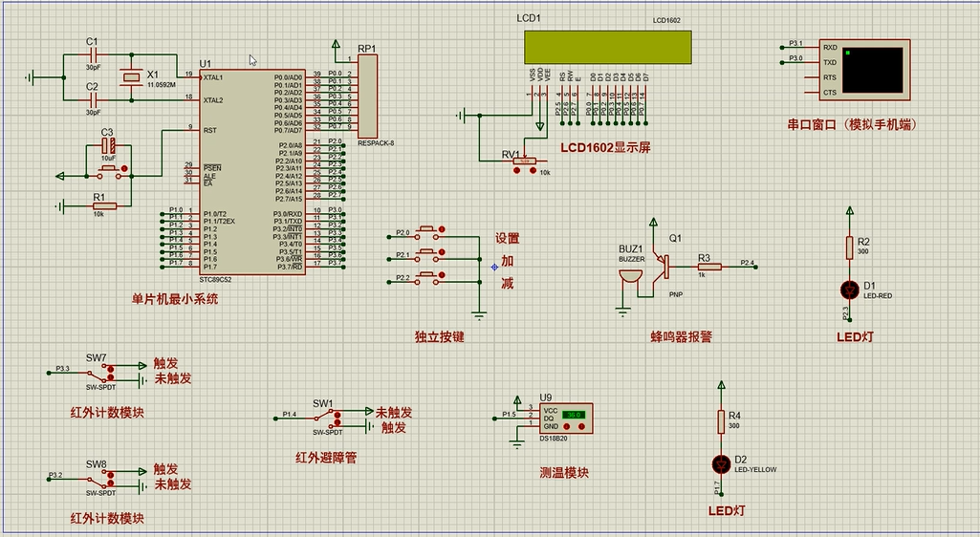Click the LCD1602 display screen
The image size is (980, 537).
(x=606, y=45)
